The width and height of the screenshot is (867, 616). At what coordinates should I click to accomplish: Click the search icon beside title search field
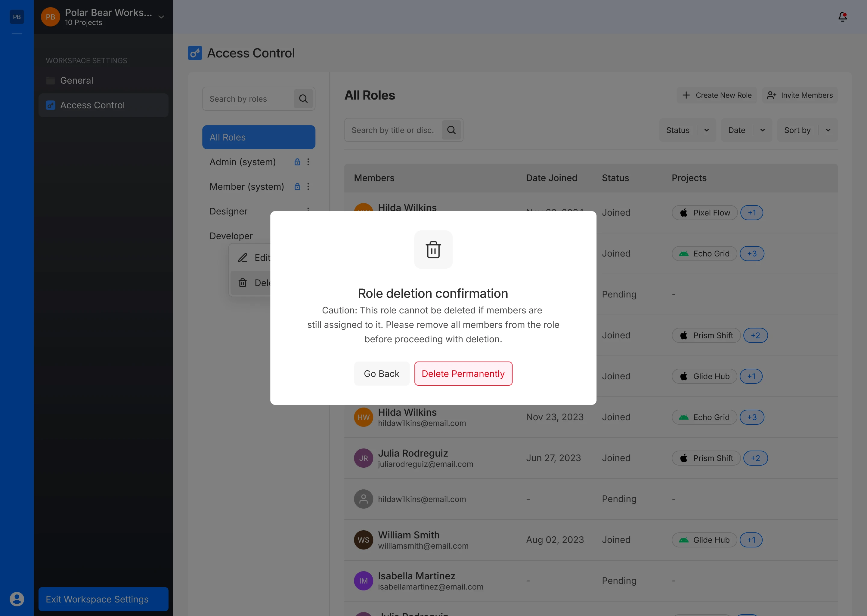[451, 130]
